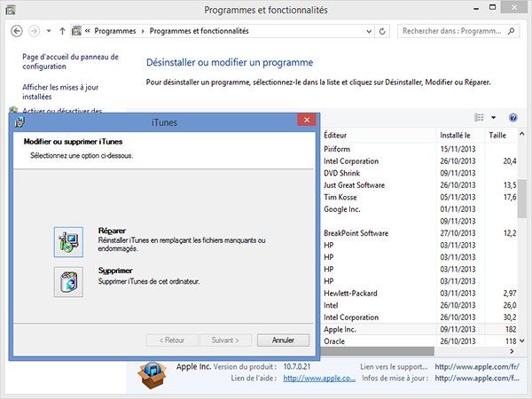
Task: Select the Oracle row
Action: 419,341
